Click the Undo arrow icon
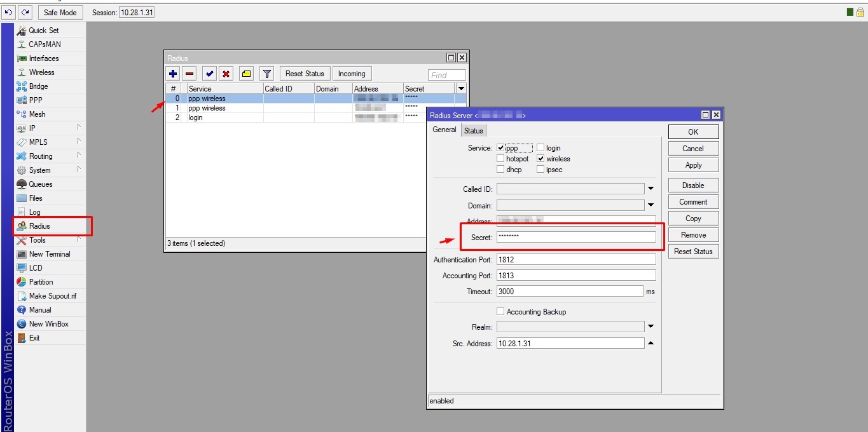The image size is (868, 432). coord(9,12)
